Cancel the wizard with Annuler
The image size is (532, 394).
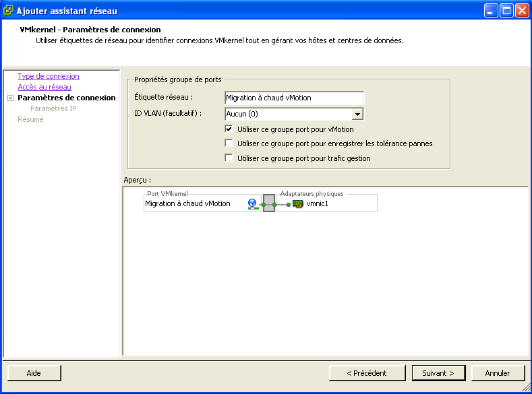(x=497, y=372)
